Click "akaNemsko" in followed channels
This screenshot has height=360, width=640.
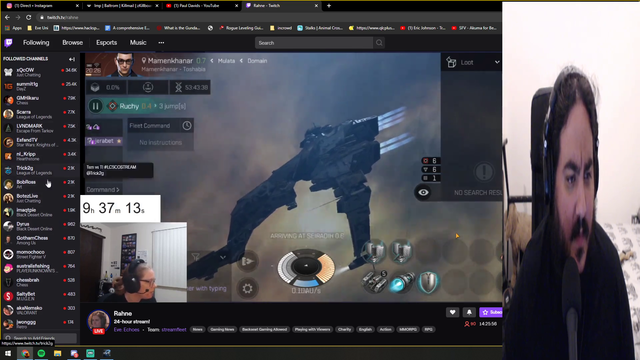29,308
